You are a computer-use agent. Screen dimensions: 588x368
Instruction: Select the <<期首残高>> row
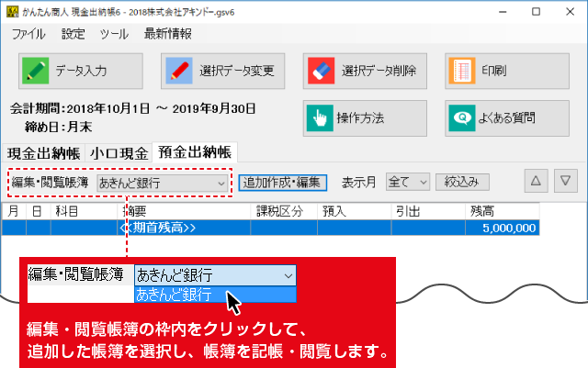tap(271, 228)
